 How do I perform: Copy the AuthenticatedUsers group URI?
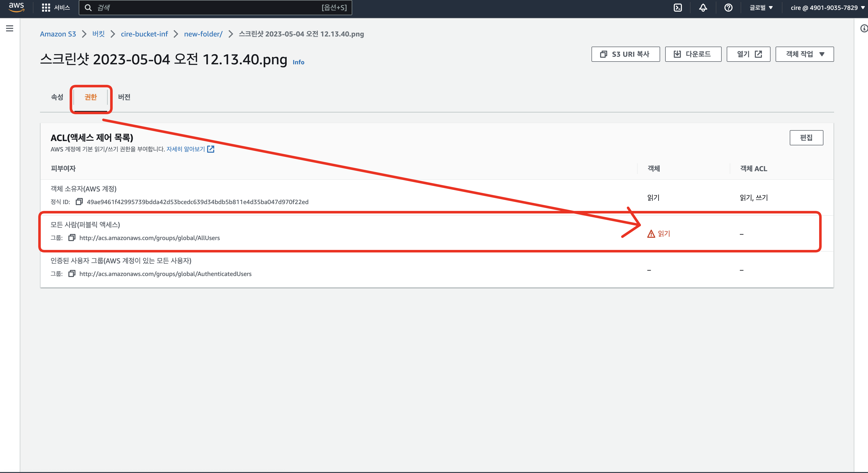[71, 273]
